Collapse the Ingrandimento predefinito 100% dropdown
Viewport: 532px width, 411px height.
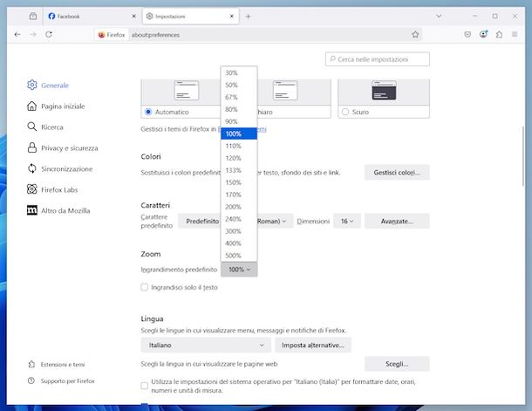click(x=239, y=270)
